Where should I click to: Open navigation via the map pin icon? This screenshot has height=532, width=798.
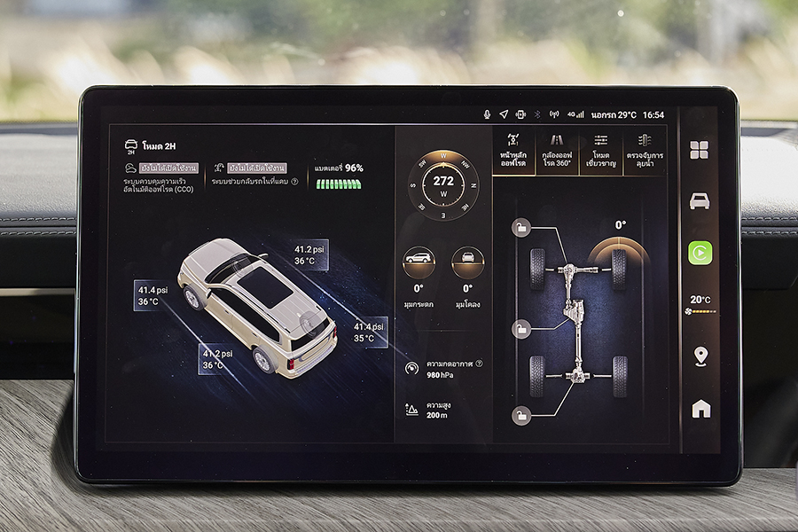coord(700,356)
